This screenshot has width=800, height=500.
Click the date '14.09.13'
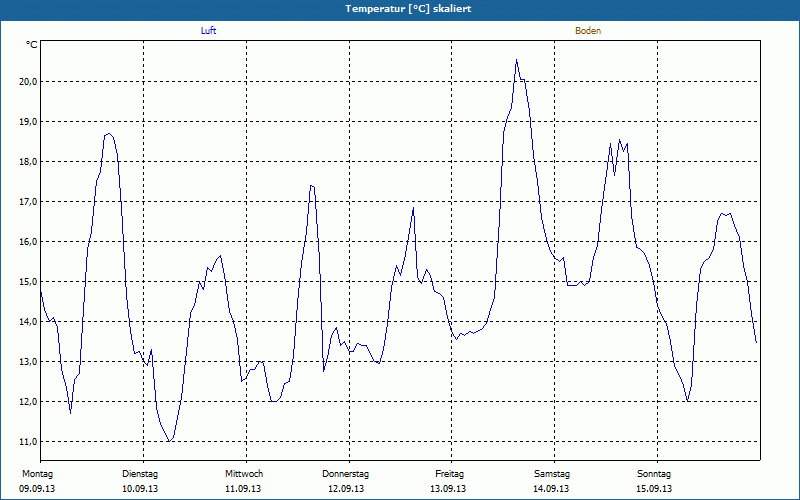[x=551, y=489]
